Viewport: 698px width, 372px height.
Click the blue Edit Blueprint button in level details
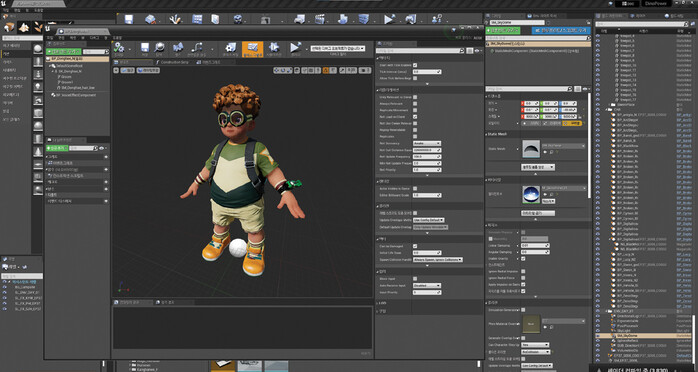[561, 31]
